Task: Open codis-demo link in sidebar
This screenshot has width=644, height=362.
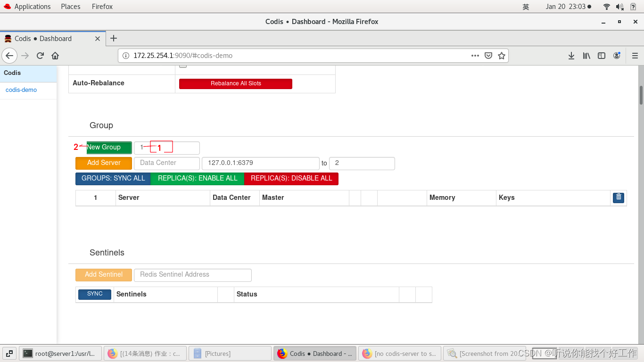Action: [21, 90]
